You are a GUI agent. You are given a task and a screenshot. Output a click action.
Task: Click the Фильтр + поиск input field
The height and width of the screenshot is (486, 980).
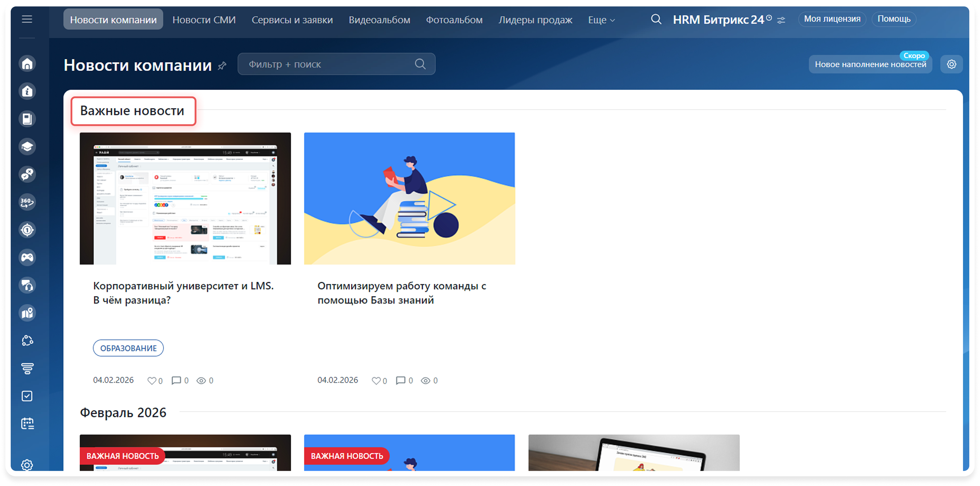coord(327,64)
